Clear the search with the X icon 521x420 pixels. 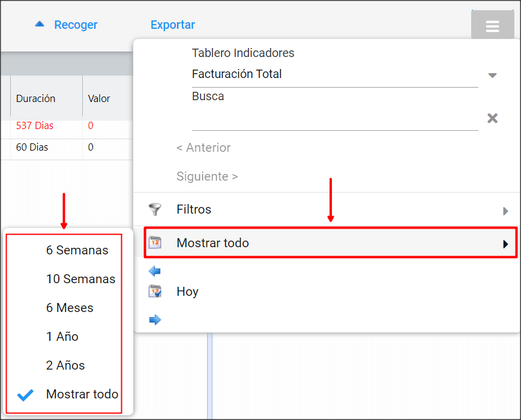tap(492, 118)
